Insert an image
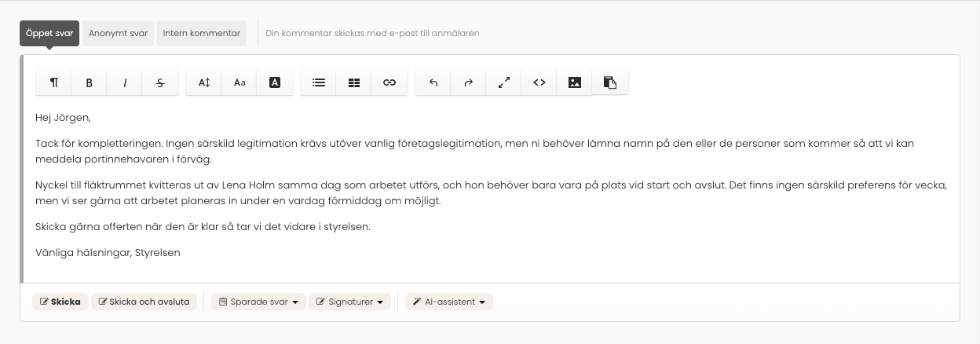 tap(575, 82)
